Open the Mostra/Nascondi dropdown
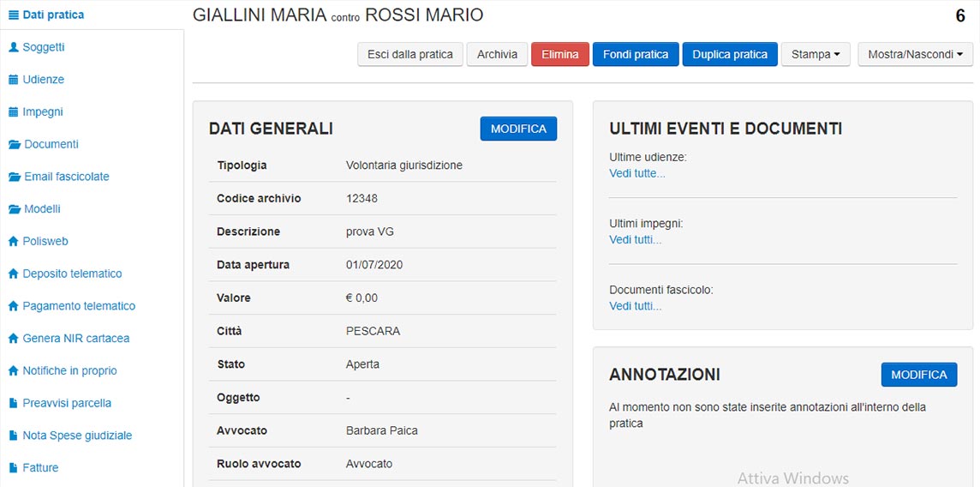 [x=916, y=54]
